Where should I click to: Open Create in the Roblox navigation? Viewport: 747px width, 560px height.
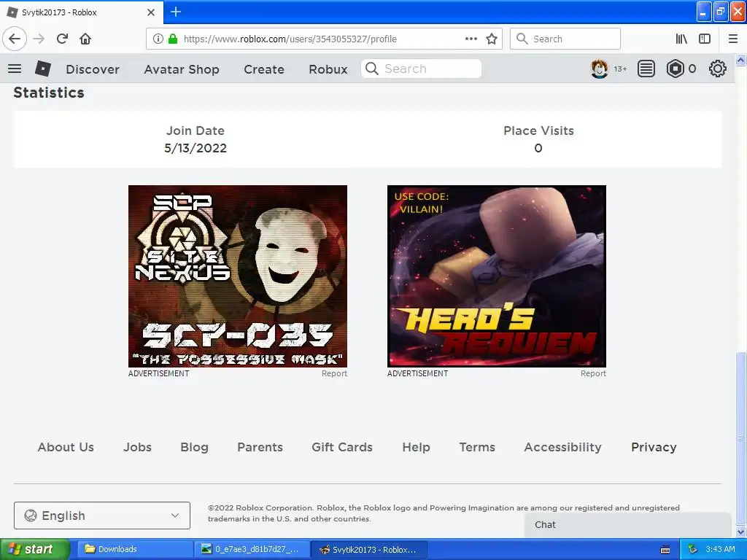tap(264, 69)
